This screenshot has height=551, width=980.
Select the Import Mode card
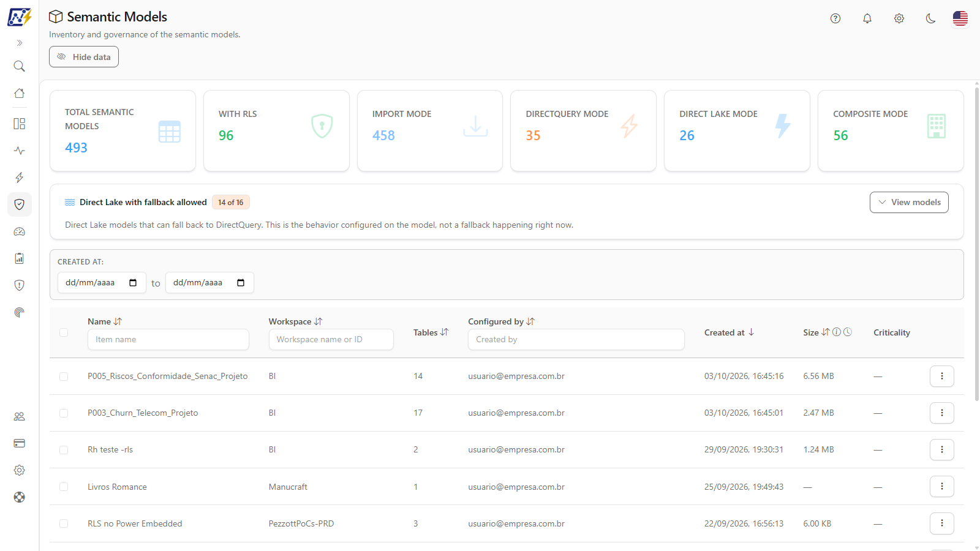430,130
